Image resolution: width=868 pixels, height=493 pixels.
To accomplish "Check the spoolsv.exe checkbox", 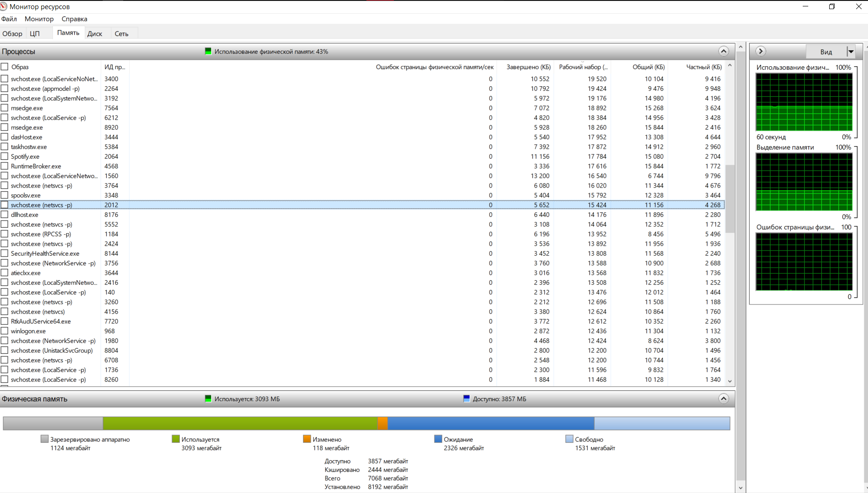I will click(x=5, y=195).
